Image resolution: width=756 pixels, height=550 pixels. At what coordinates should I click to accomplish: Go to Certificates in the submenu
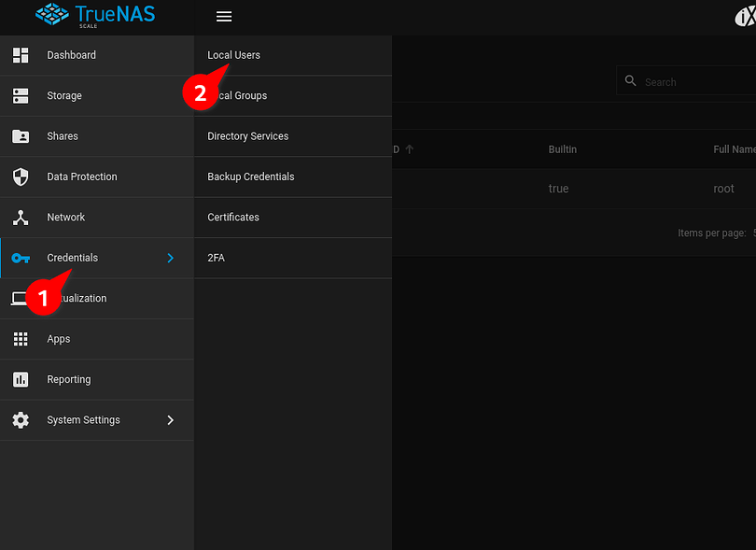point(233,218)
